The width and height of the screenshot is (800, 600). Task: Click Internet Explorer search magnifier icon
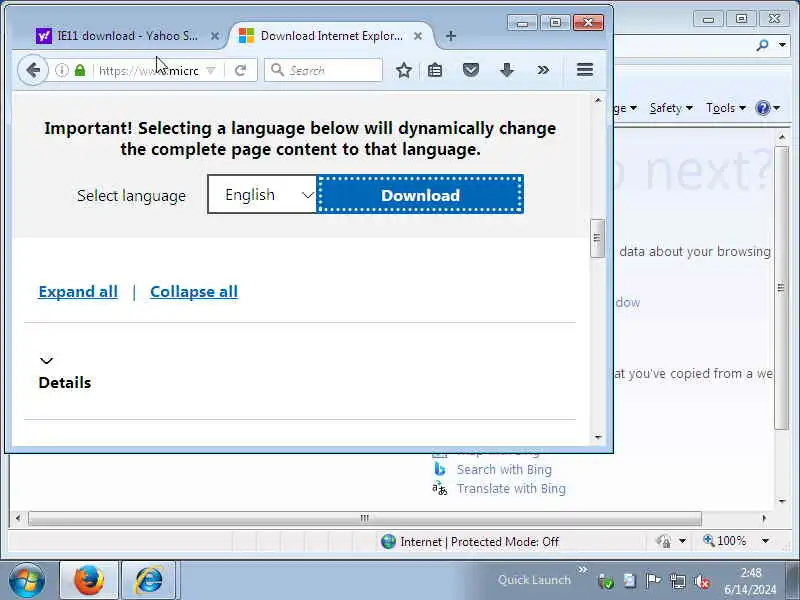[x=762, y=45]
